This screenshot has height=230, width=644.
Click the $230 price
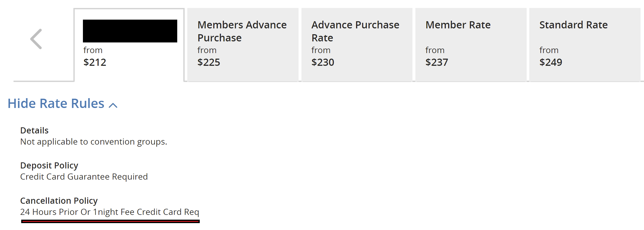323,62
